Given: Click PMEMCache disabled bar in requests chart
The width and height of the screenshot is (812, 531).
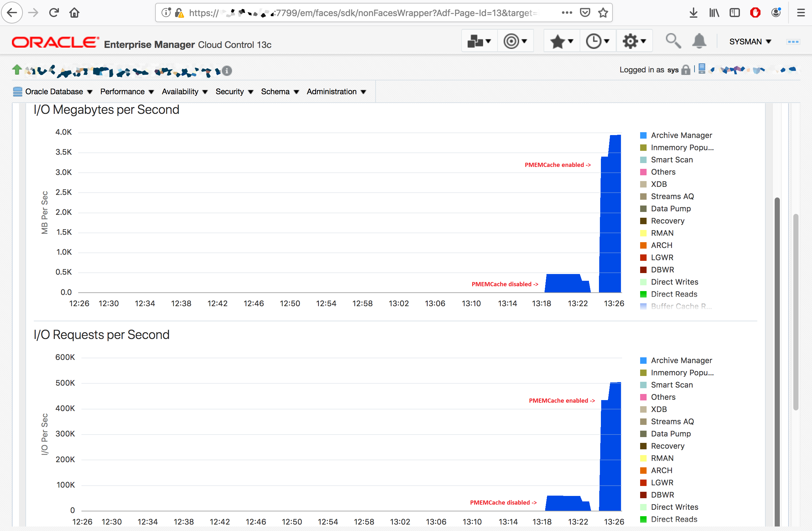Looking at the screenshot, I should click(568, 503).
